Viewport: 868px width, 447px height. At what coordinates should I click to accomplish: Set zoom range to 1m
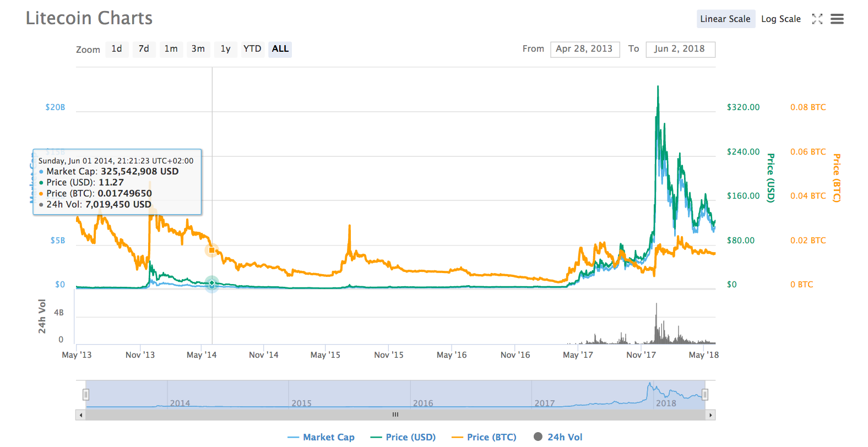coord(171,49)
